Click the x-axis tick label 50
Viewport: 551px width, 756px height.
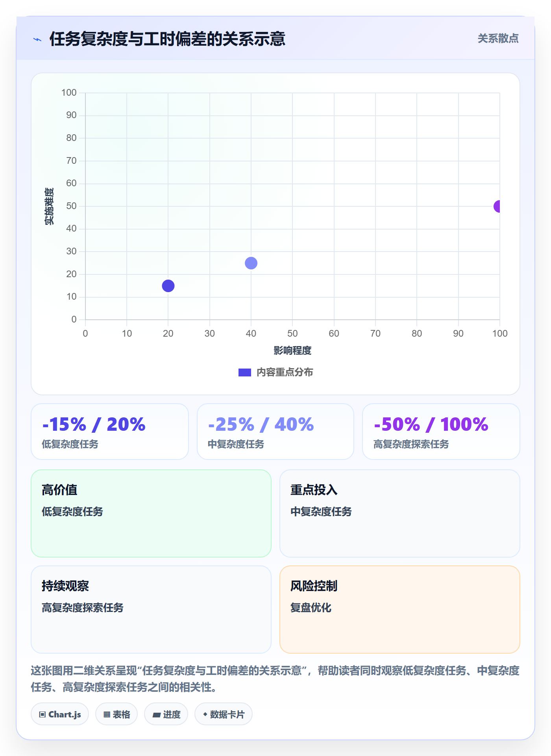[x=292, y=334]
